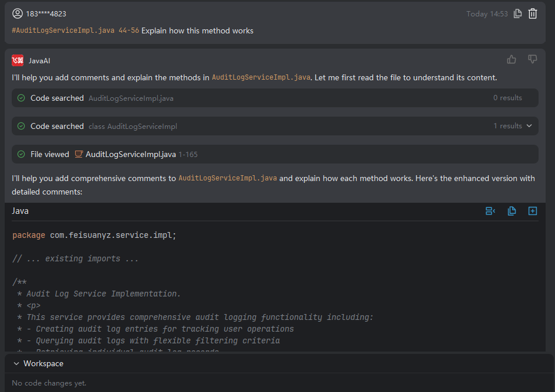The image size is (555, 392).
Task: Create a new file from code block
Action: coord(533,211)
